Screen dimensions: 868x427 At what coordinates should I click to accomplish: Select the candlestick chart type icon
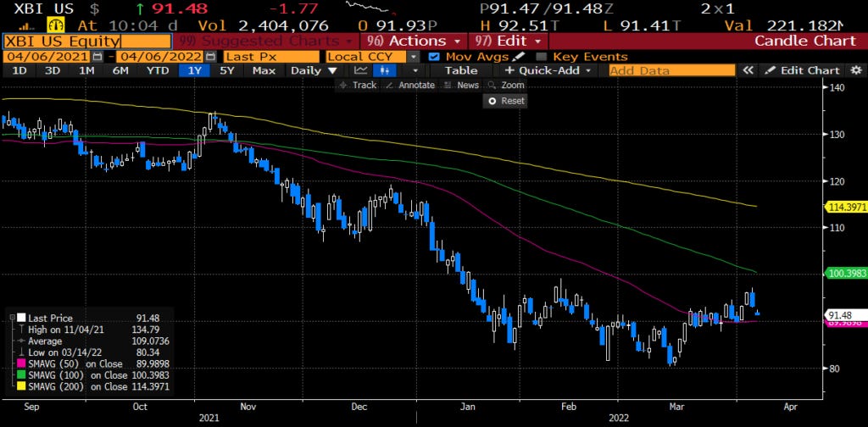click(386, 70)
